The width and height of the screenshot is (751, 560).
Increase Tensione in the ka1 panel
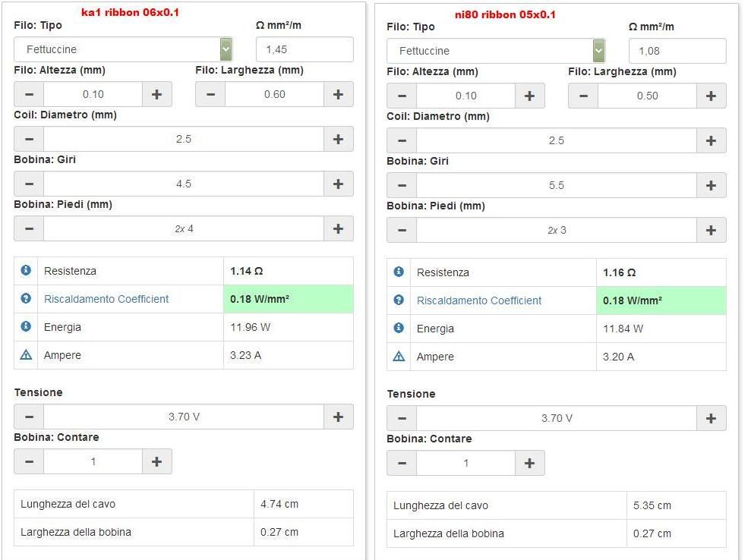point(338,417)
